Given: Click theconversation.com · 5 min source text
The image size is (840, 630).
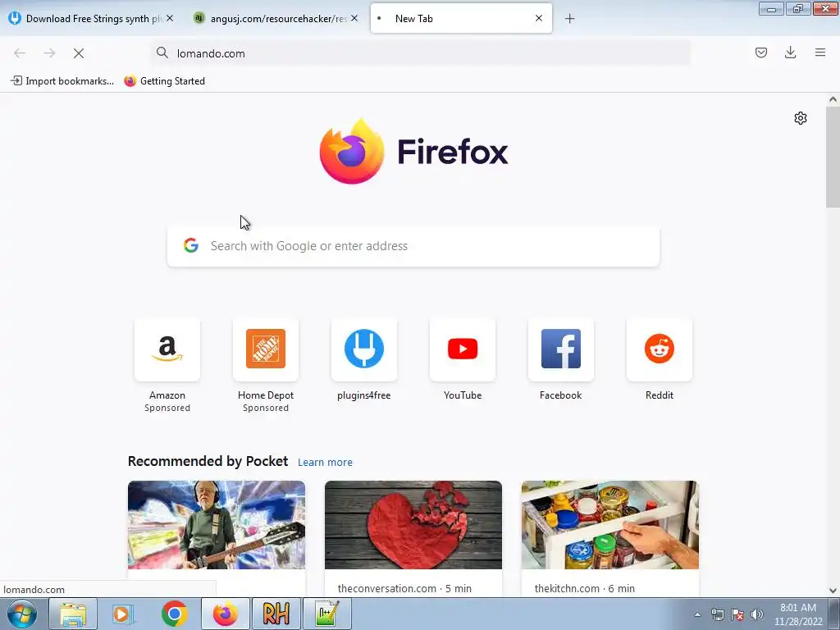Looking at the screenshot, I should [x=404, y=588].
